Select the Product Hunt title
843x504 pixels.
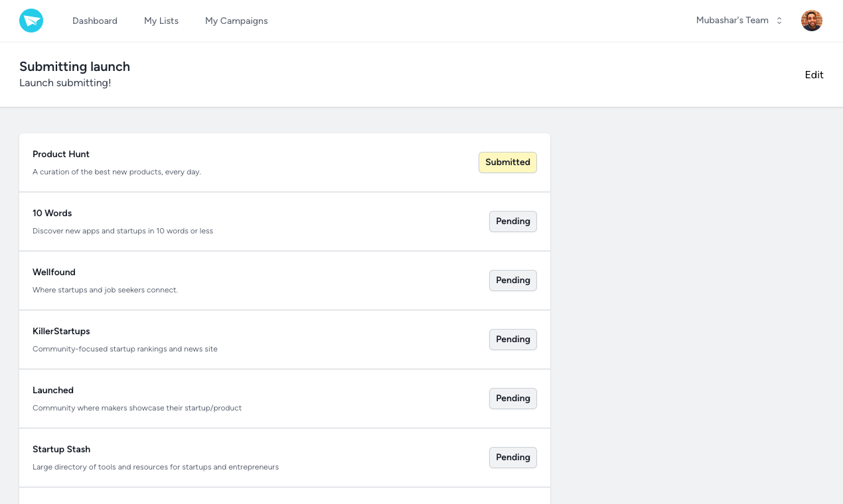[x=61, y=155]
